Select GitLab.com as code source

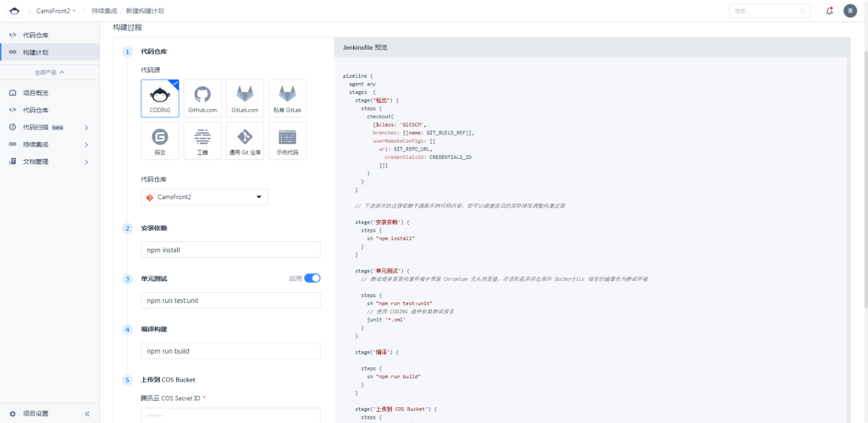tap(246, 98)
